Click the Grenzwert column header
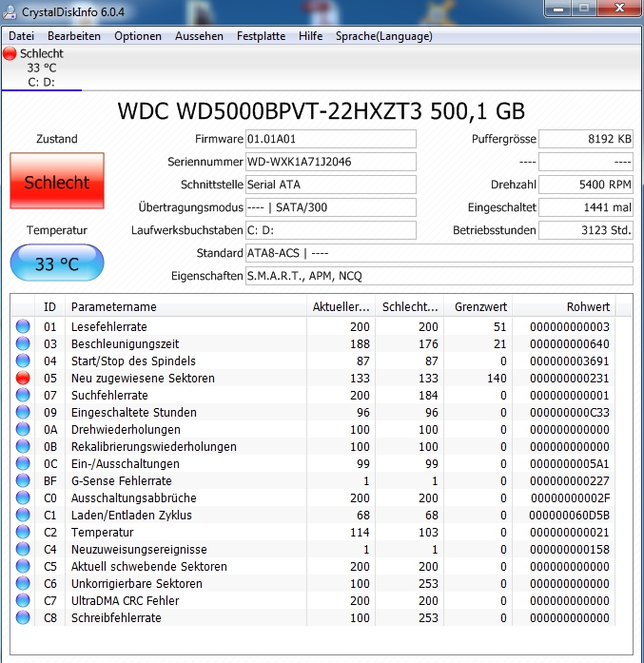Viewport: 644px width, 663px height. pos(478,307)
